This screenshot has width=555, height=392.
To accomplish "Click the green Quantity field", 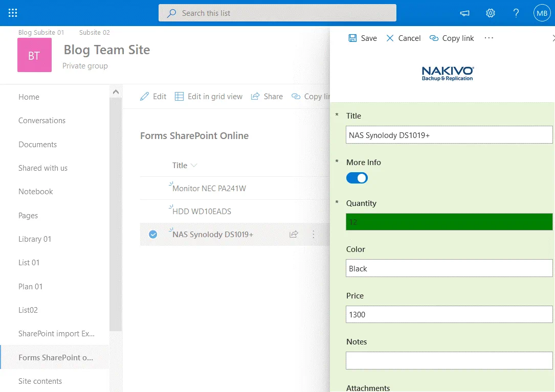I will pos(449,222).
